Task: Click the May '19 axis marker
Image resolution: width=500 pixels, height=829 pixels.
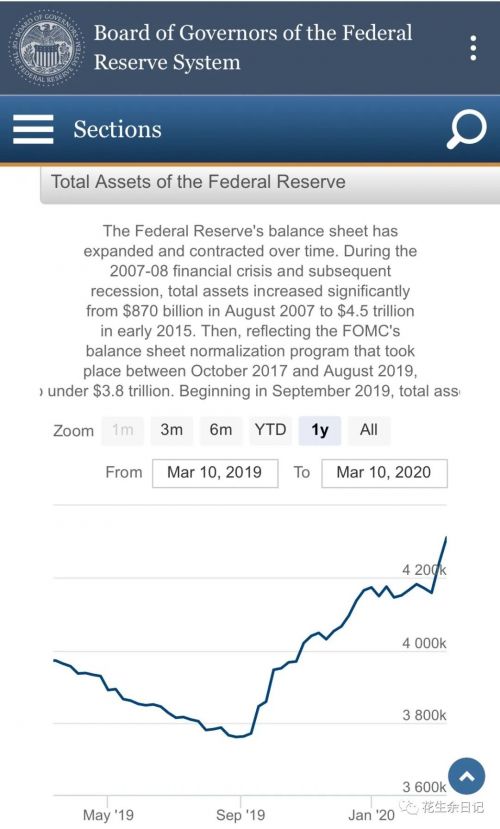Action: point(108,814)
